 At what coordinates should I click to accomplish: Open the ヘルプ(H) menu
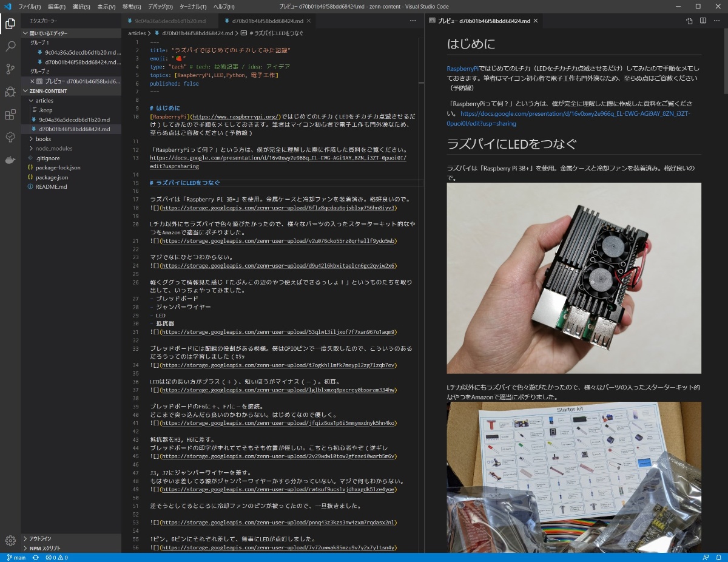(x=224, y=6)
